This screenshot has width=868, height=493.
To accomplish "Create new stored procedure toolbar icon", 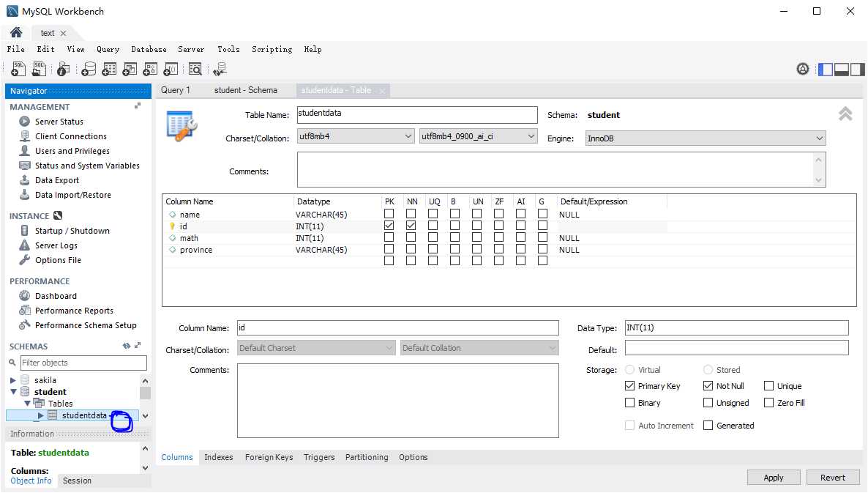I will [x=150, y=69].
